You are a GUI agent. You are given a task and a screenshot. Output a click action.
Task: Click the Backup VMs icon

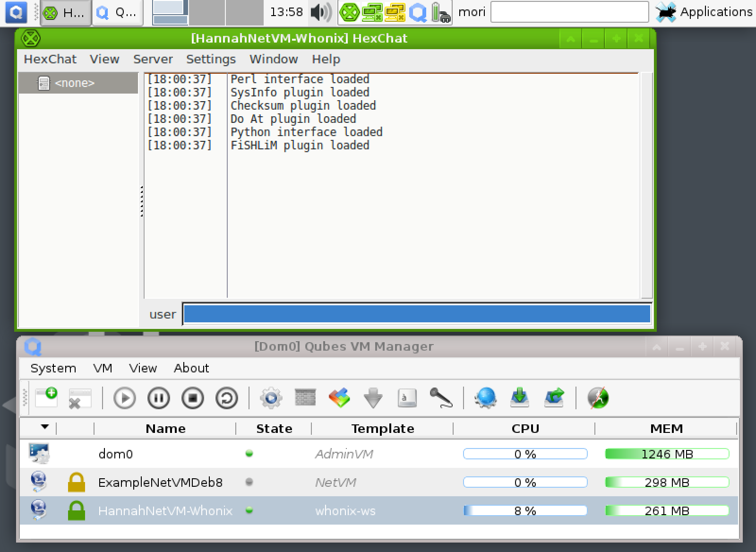(520, 398)
